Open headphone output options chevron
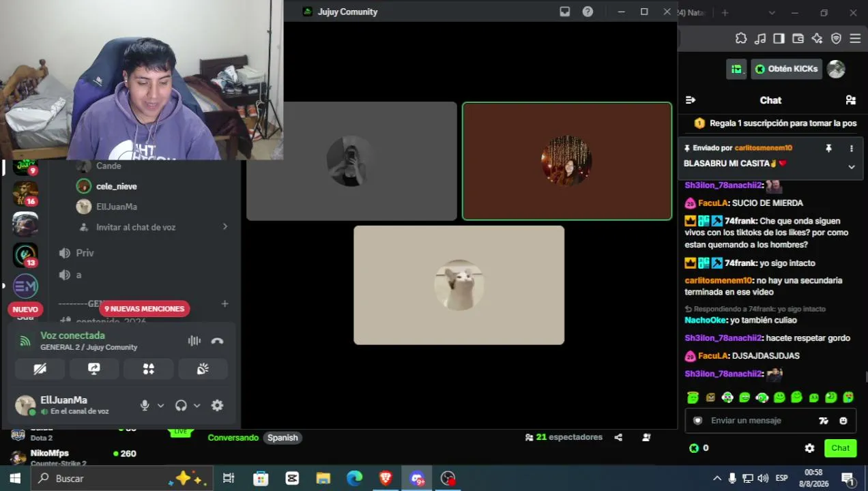 pos(197,405)
